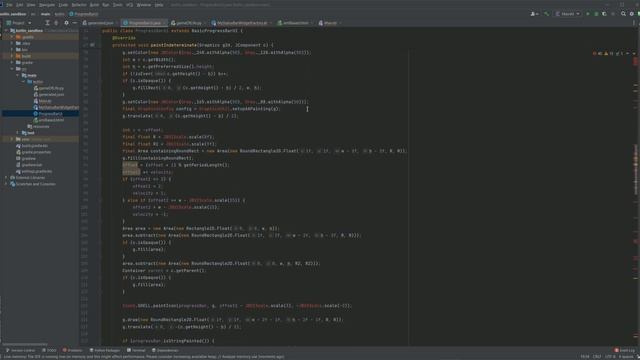Expand the build folder
Viewport: 640px width, 360px height.
(12, 56)
